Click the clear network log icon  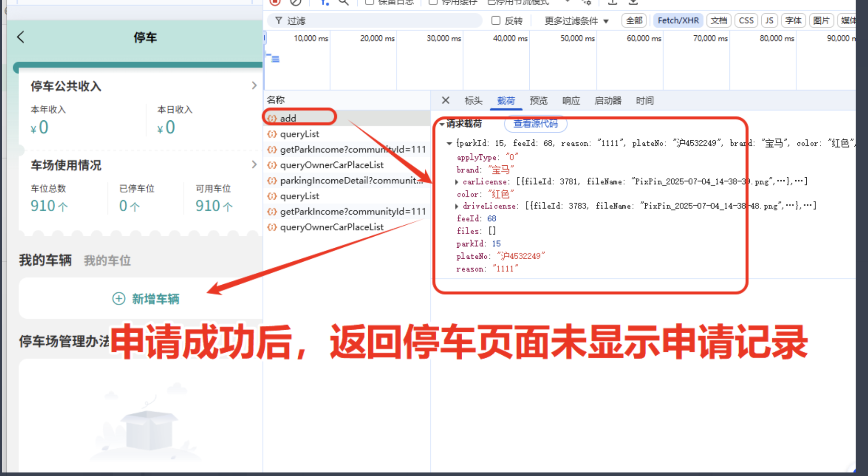[296, 2]
